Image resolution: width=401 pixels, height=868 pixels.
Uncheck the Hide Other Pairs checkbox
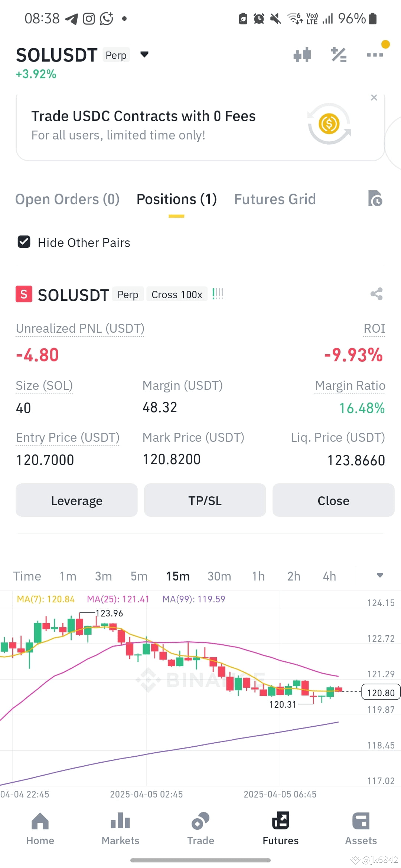pos(24,242)
